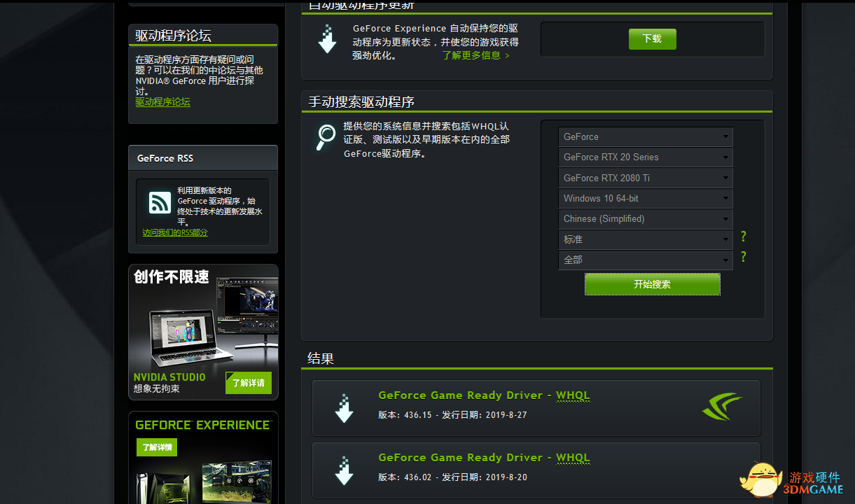Open the 驱动程序论坛 link
Screen dimensions: 855x504
point(162,101)
